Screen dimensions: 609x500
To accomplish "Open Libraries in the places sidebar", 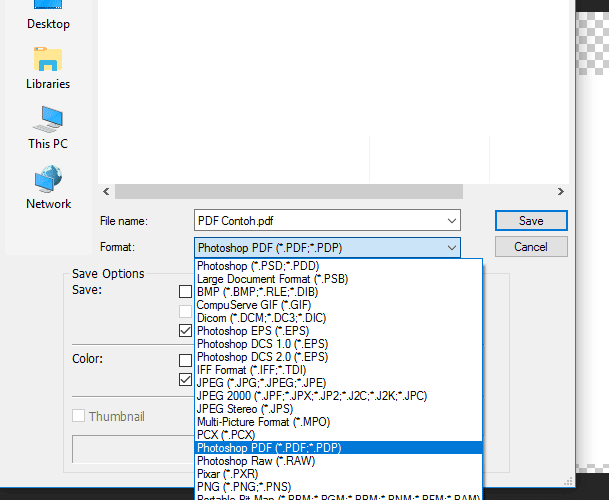I will (48, 68).
